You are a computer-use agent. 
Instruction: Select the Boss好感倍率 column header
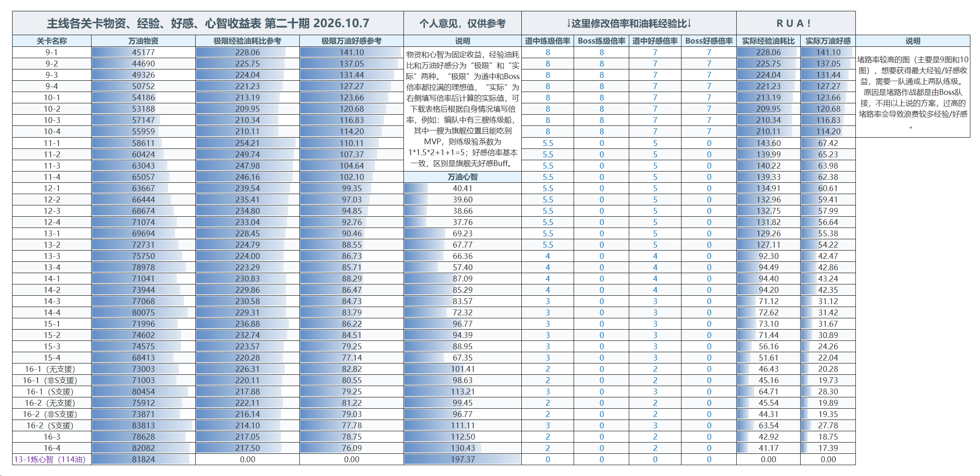point(709,41)
